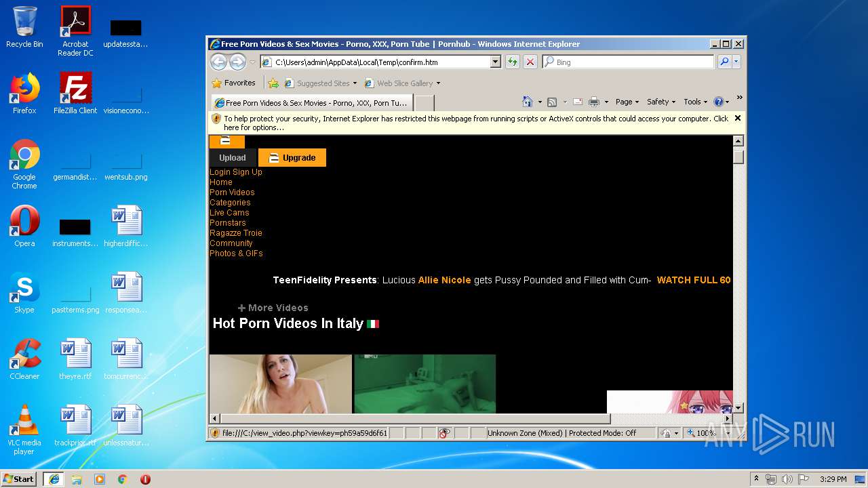Click the Read Mail envelope icon
Image resolution: width=868 pixels, height=488 pixels.
click(578, 102)
